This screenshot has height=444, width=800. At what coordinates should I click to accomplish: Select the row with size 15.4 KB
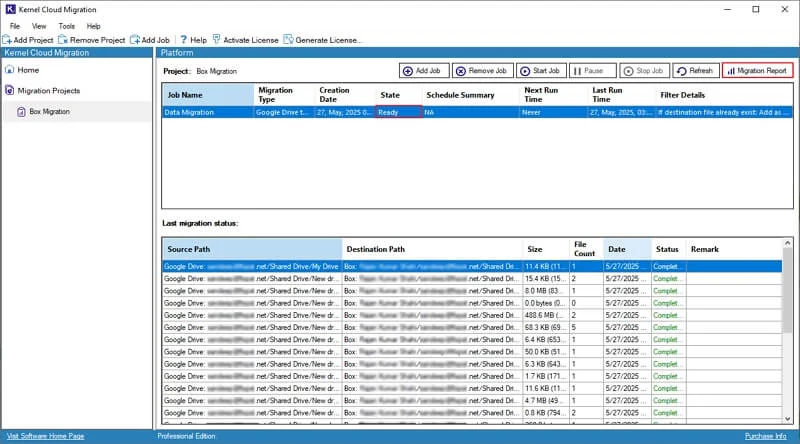[472, 279]
